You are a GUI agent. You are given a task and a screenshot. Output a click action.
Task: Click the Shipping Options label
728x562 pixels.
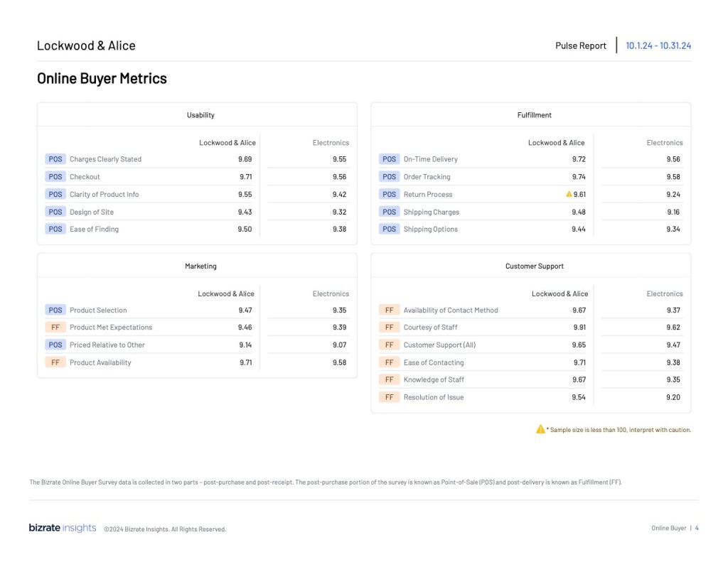click(x=430, y=229)
